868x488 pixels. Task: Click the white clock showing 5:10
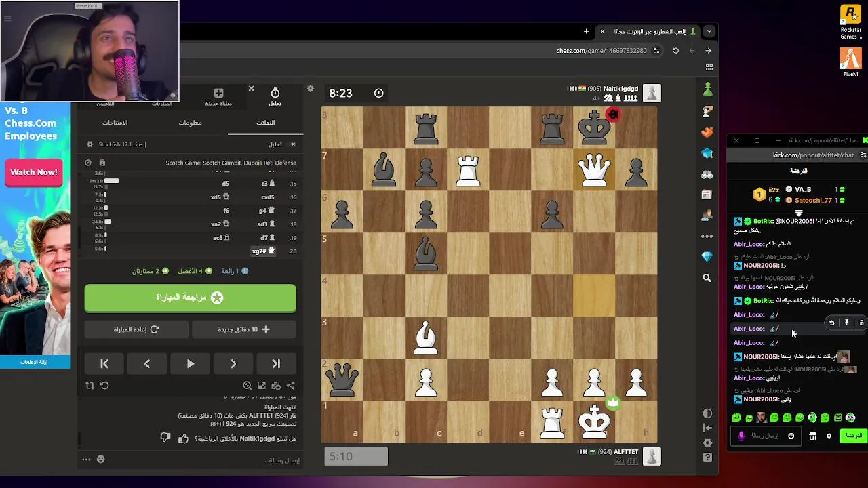tap(356, 456)
